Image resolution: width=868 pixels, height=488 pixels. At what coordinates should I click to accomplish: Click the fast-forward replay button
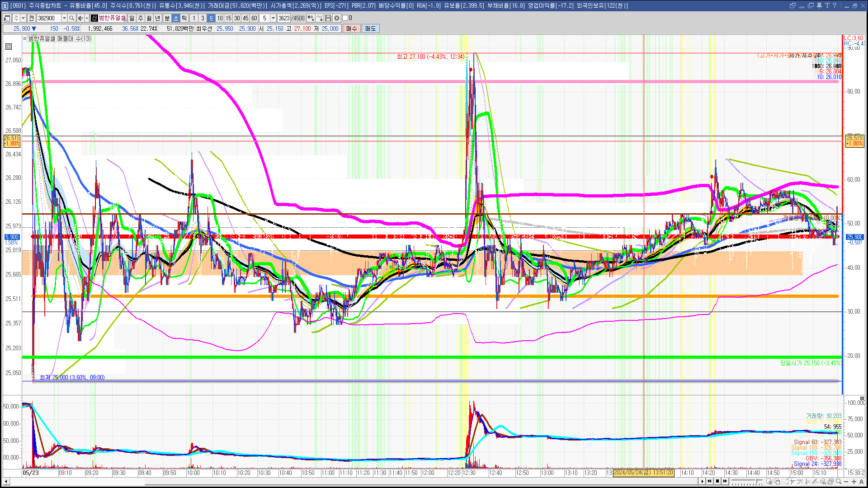pyautogui.click(x=725, y=481)
